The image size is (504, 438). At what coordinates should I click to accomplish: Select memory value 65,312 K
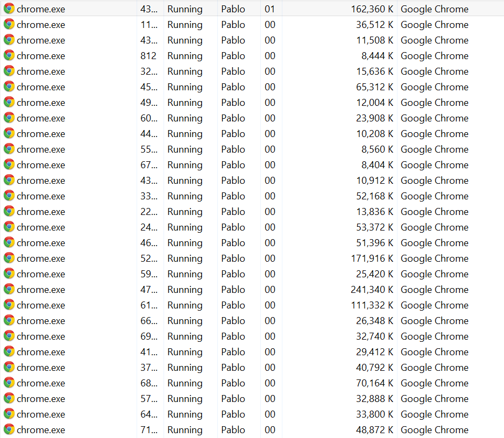point(374,87)
